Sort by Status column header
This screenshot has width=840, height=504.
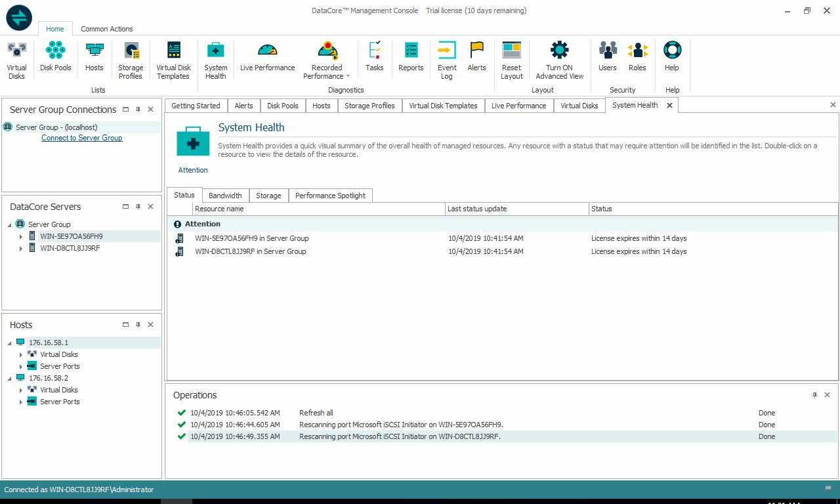(713, 209)
